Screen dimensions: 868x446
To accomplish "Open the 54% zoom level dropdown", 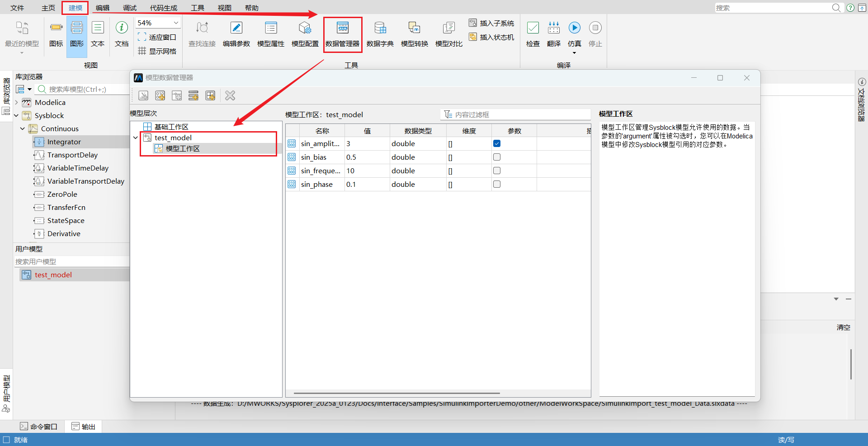I will click(x=176, y=22).
